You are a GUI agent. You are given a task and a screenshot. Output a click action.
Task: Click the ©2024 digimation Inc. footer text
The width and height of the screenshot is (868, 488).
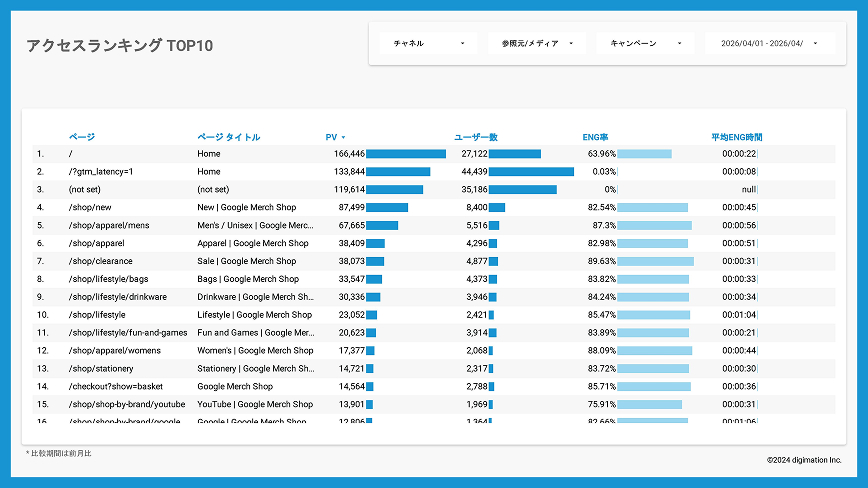tap(804, 460)
